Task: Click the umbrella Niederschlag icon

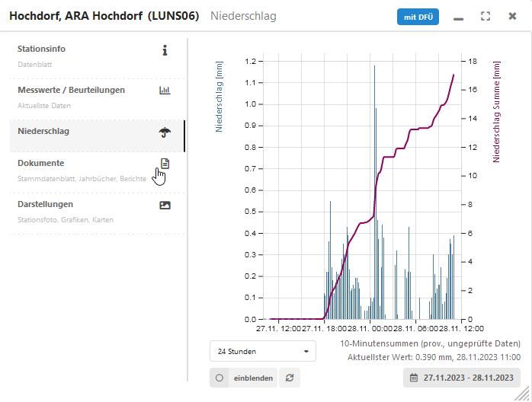Action: point(165,132)
